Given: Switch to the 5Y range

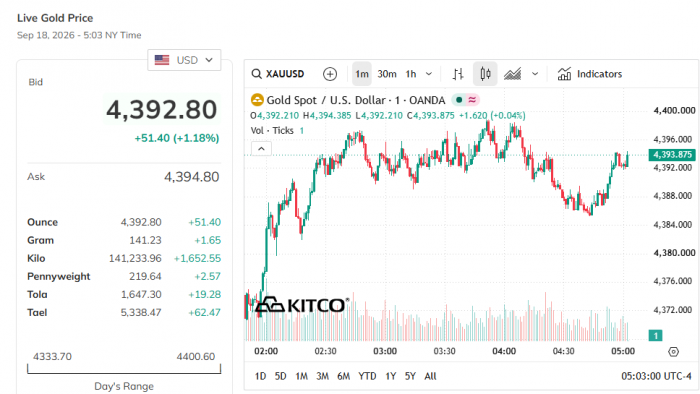Looking at the screenshot, I should coord(410,376).
